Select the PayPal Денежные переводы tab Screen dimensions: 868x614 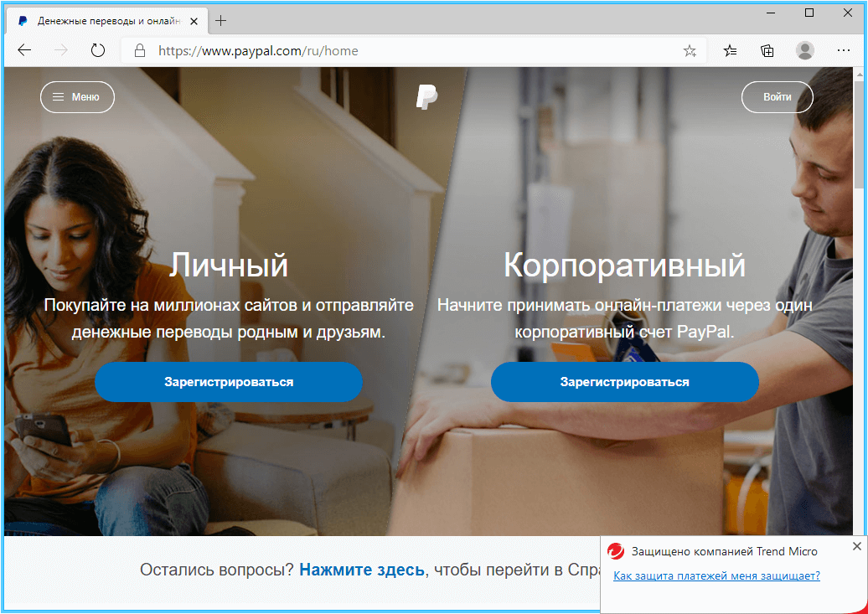tap(107, 21)
